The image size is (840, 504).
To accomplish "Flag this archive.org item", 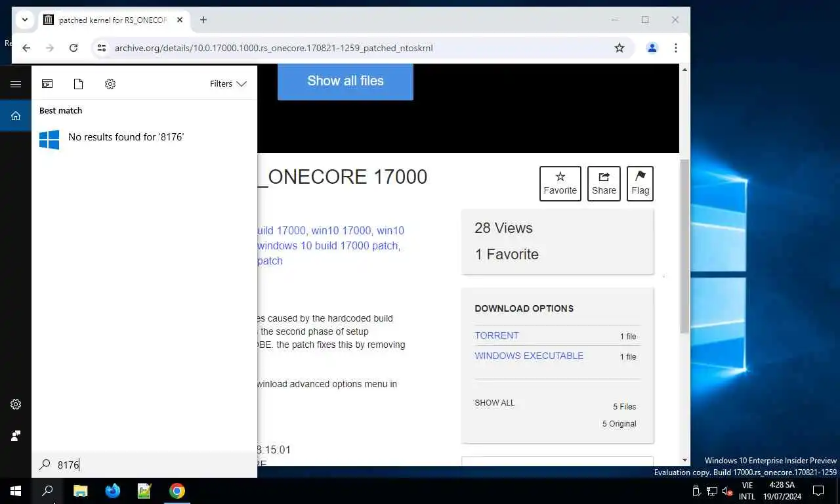I will pos(640,184).
